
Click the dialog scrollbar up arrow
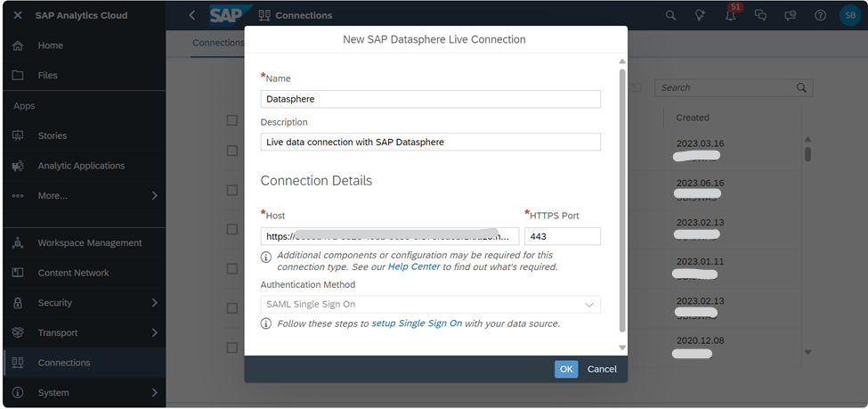(x=622, y=61)
